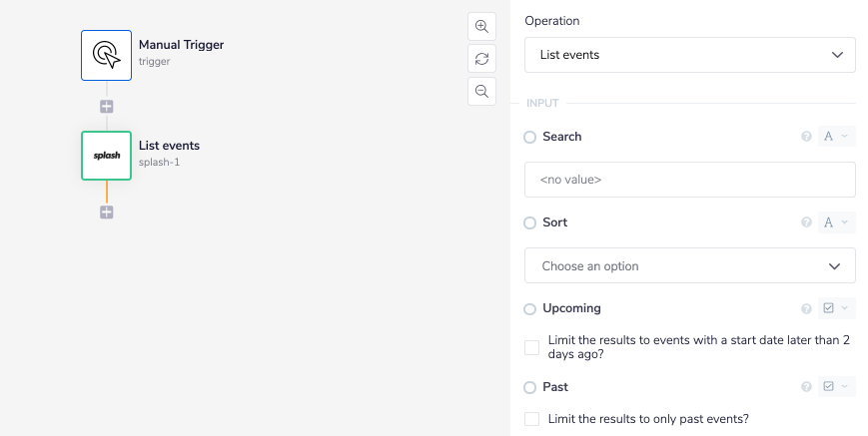Show help for the Upcoming field
Viewport: 868px width, 436px height.
(806, 308)
